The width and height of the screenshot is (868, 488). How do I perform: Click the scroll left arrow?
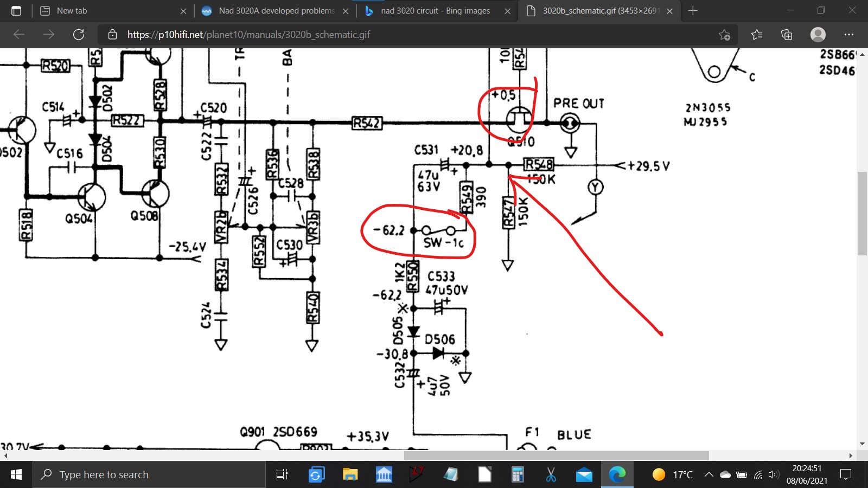tap(5, 455)
